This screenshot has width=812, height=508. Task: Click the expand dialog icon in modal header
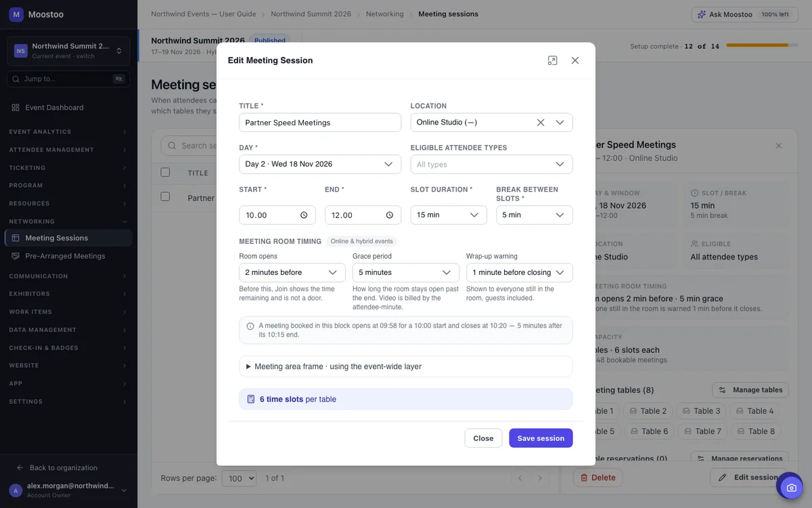click(x=552, y=60)
